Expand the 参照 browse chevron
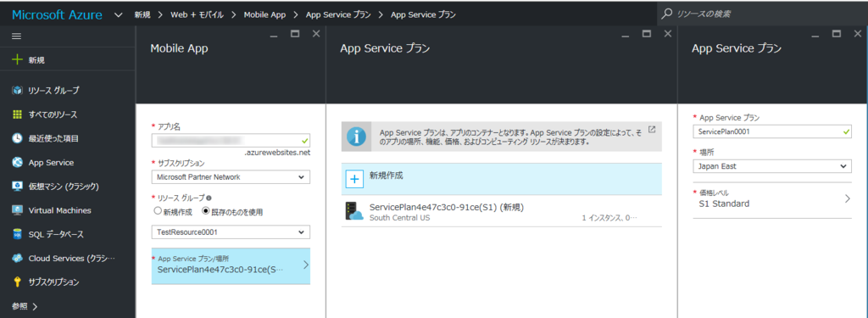This screenshot has width=868, height=318. (36, 306)
